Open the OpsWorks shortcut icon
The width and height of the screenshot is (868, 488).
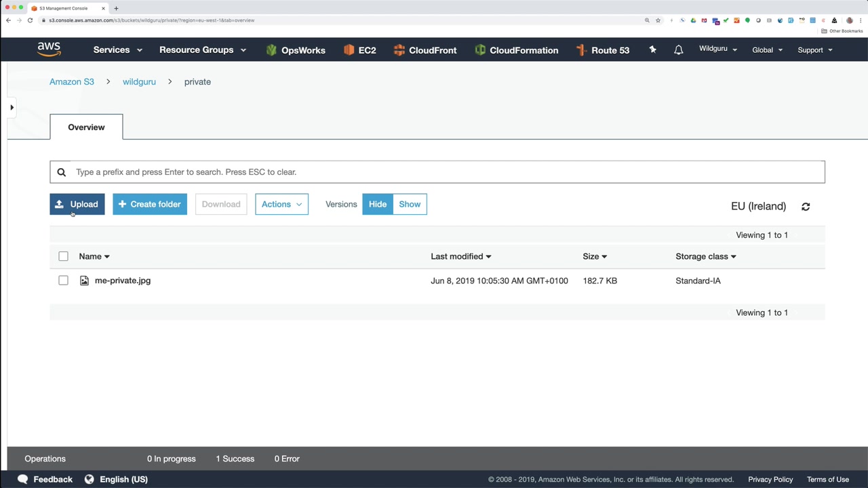pyautogui.click(x=271, y=50)
